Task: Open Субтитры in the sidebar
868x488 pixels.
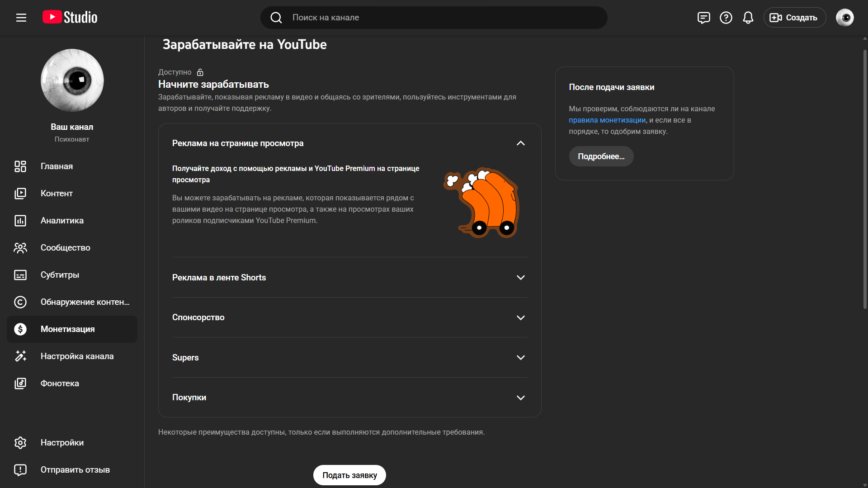Action: pos(72,275)
